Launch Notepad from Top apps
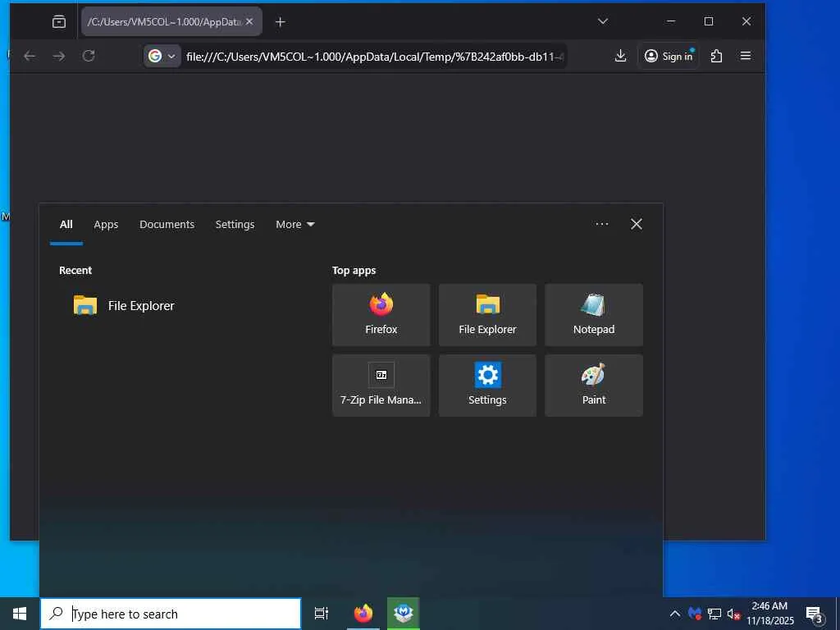The width and height of the screenshot is (840, 630). pyautogui.click(x=594, y=314)
